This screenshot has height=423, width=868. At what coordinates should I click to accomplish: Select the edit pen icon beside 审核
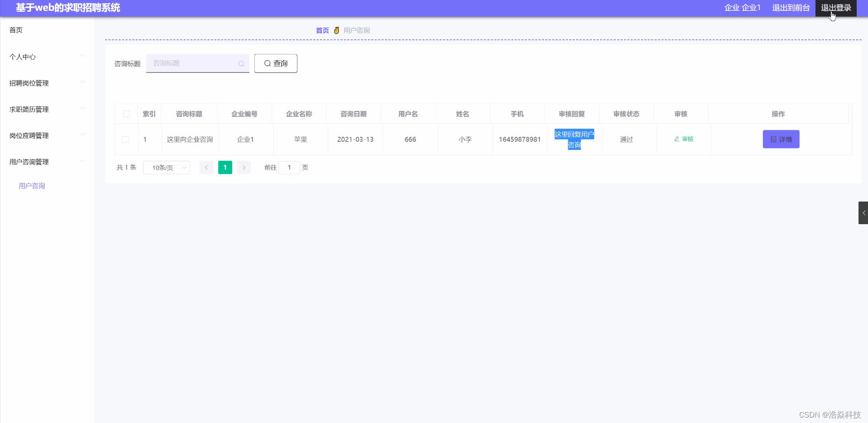[x=676, y=139]
